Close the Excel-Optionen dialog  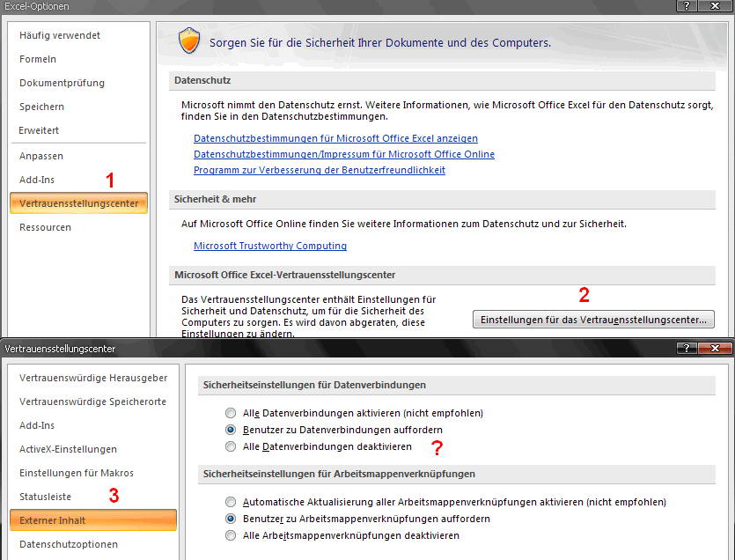click(x=715, y=5)
